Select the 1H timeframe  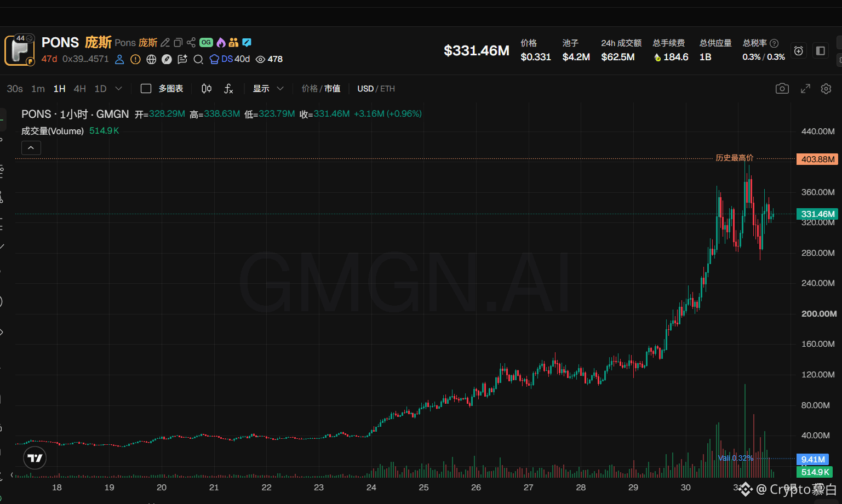tap(59, 89)
